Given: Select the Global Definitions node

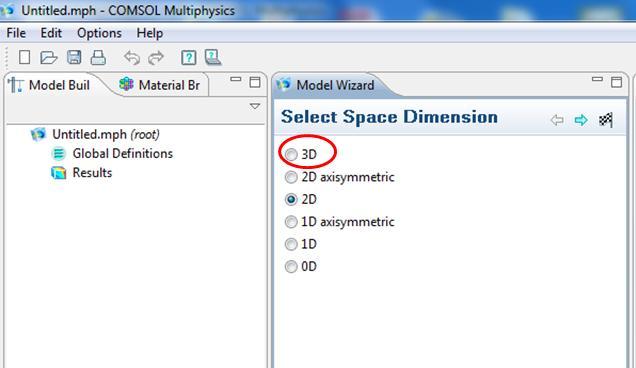Looking at the screenshot, I should [x=122, y=153].
